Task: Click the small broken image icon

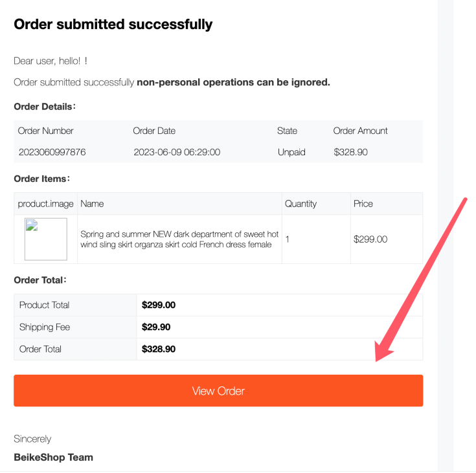Action: (32, 225)
